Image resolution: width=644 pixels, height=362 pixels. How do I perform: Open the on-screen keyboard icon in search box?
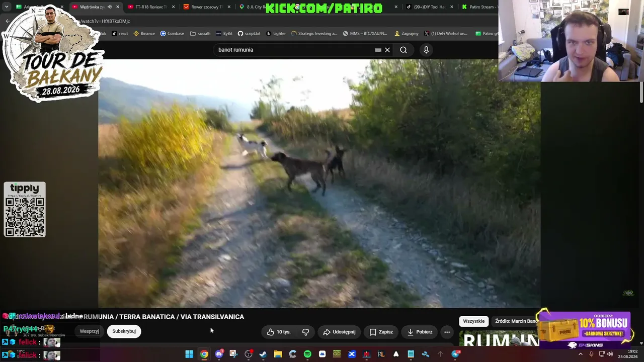point(378,50)
